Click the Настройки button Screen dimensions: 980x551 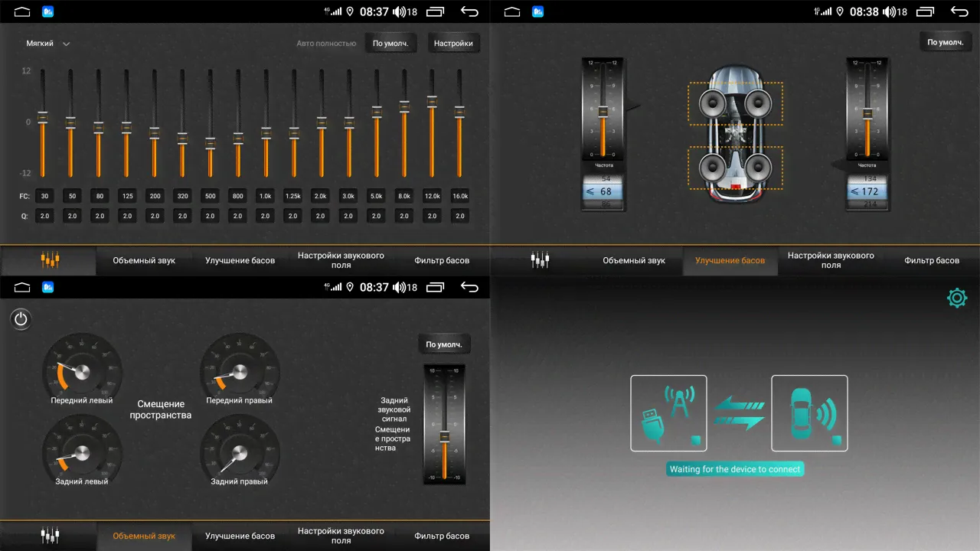coord(453,44)
